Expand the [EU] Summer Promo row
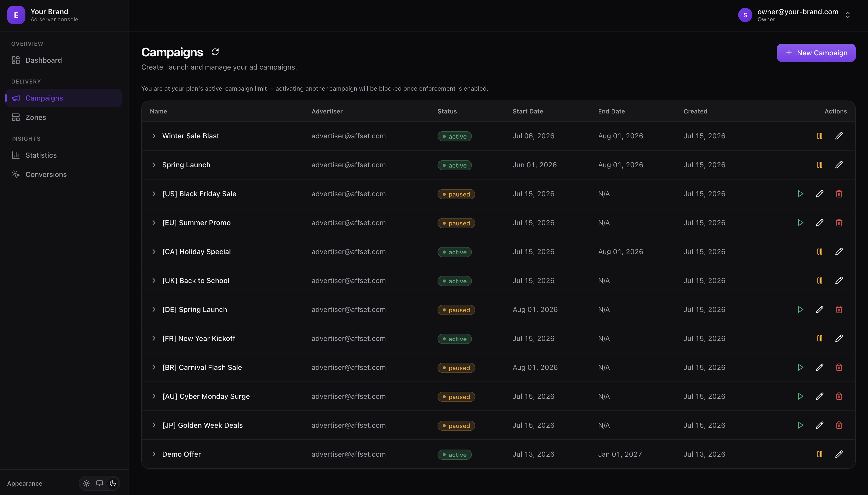868x495 pixels. click(x=154, y=223)
